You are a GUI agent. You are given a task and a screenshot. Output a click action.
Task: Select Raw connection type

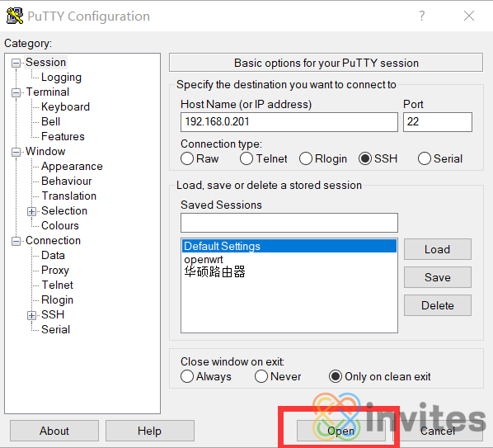pyautogui.click(x=187, y=158)
